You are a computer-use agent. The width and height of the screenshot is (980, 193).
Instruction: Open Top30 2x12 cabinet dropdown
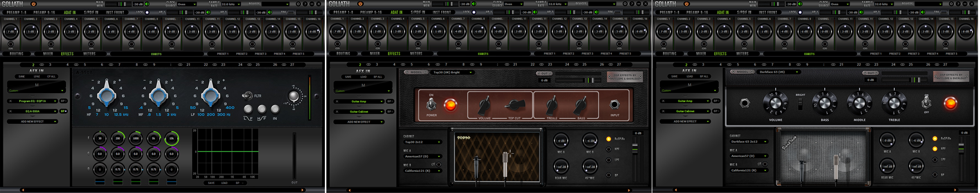(423, 142)
